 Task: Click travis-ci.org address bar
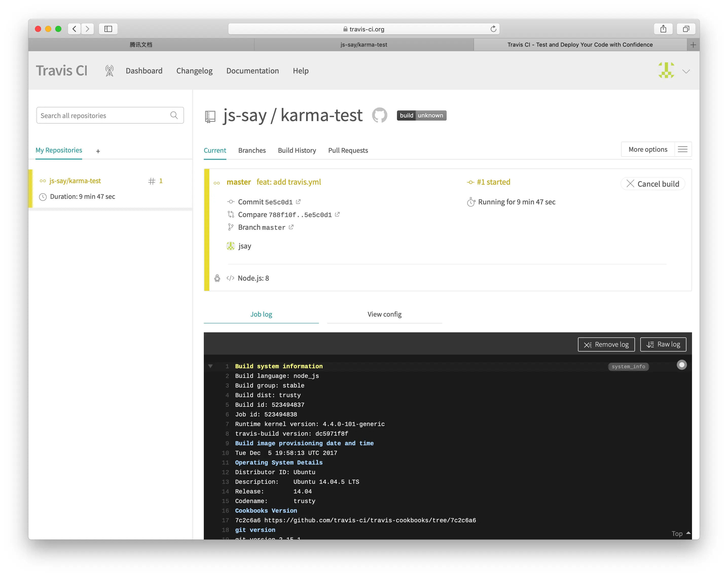click(364, 29)
